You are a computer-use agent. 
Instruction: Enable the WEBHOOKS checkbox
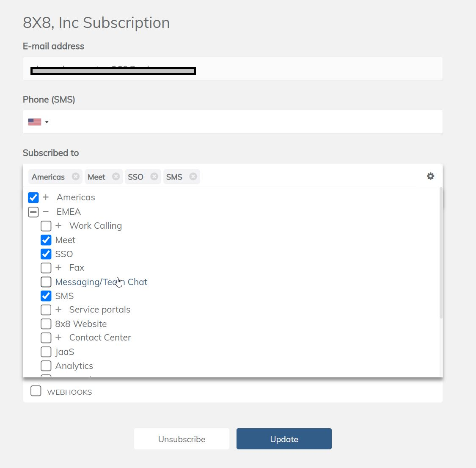(36, 391)
